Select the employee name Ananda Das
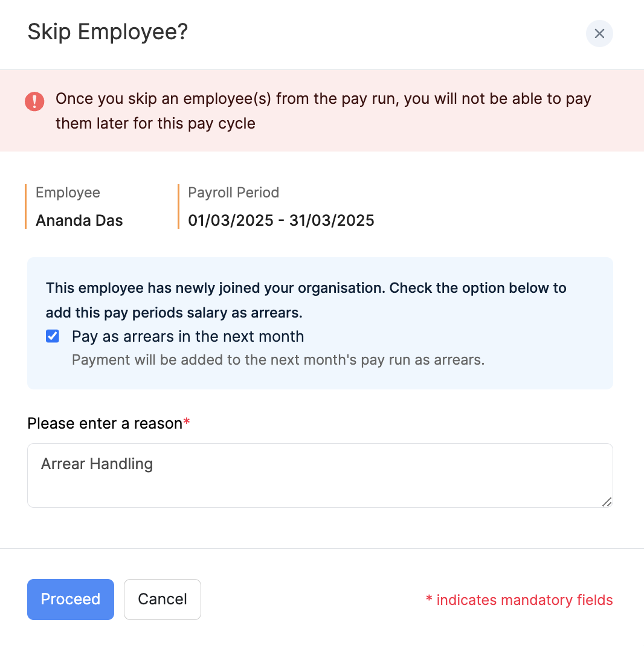The width and height of the screenshot is (644, 646). tap(79, 220)
